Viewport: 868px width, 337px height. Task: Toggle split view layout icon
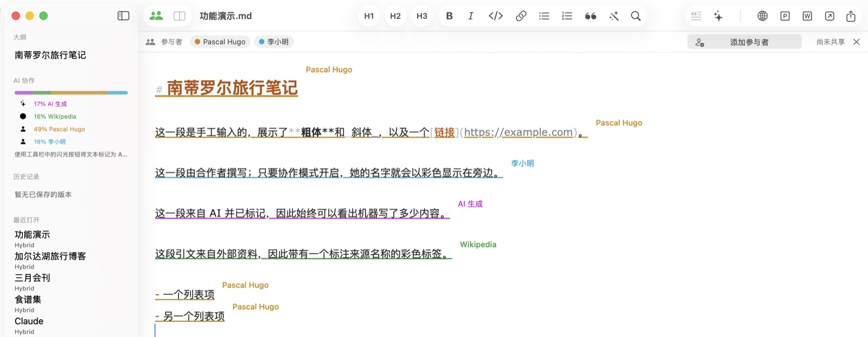180,16
